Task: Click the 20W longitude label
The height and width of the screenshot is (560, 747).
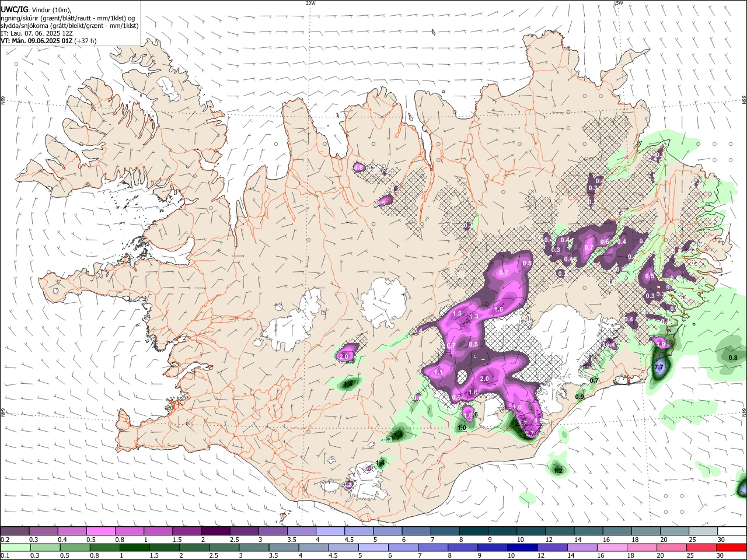Action: 310,3
